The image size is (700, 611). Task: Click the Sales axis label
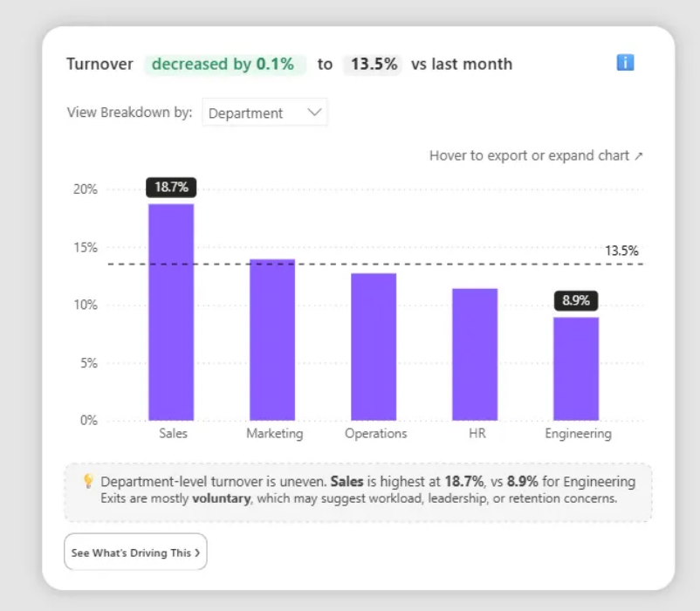point(173,433)
